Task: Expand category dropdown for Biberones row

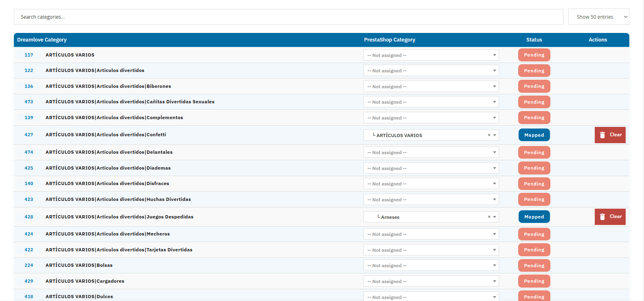Action: coord(431,86)
